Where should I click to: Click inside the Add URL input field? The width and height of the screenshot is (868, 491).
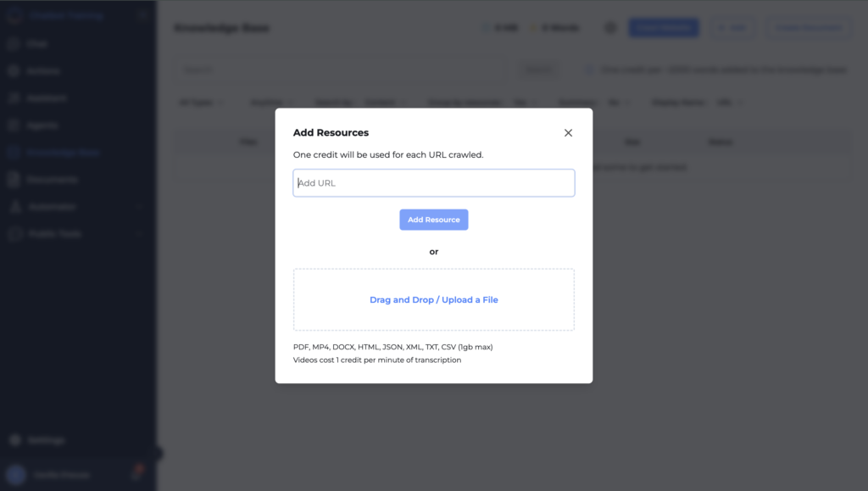pyautogui.click(x=433, y=182)
